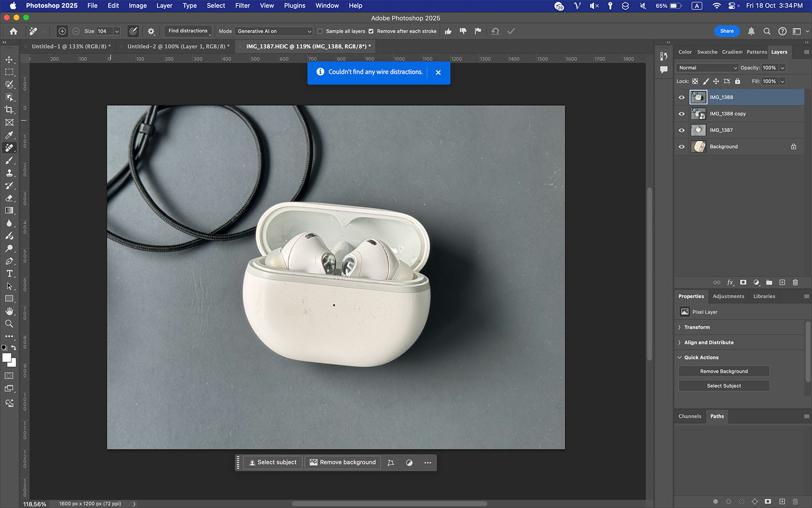Uncheck Remove after each stroke
Viewport: 812px width, 508px height.
pos(371,31)
